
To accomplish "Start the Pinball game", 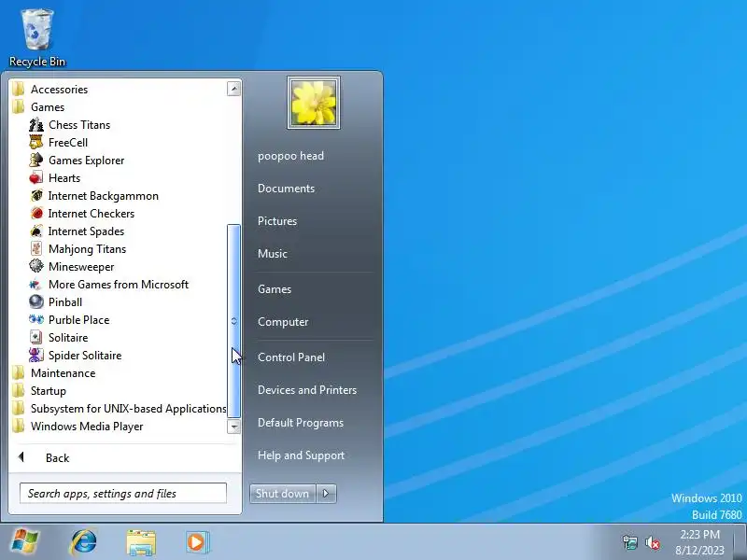I will click(56, 302).
